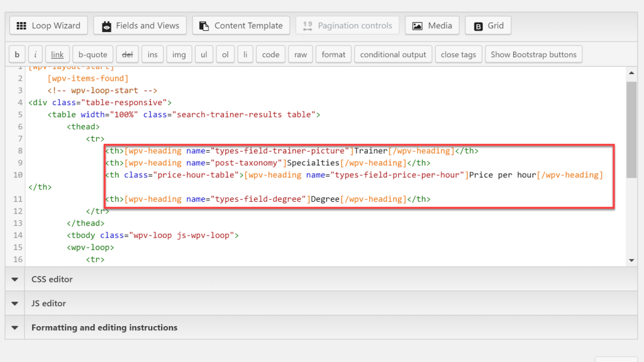
Task: Expand Formatting and editing instructions
Action: pyautogui.click(x=104, y=327)
